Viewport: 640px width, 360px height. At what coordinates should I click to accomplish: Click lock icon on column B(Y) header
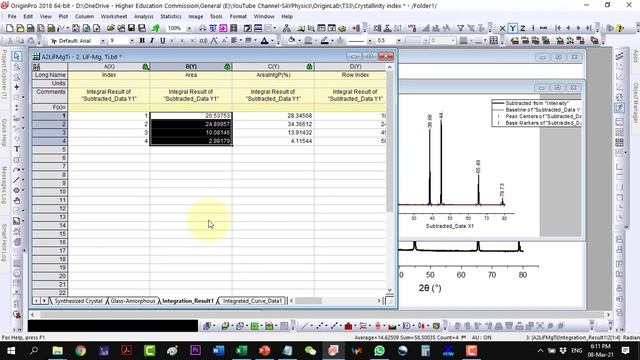pyautogui.click(x=227, y=67)
